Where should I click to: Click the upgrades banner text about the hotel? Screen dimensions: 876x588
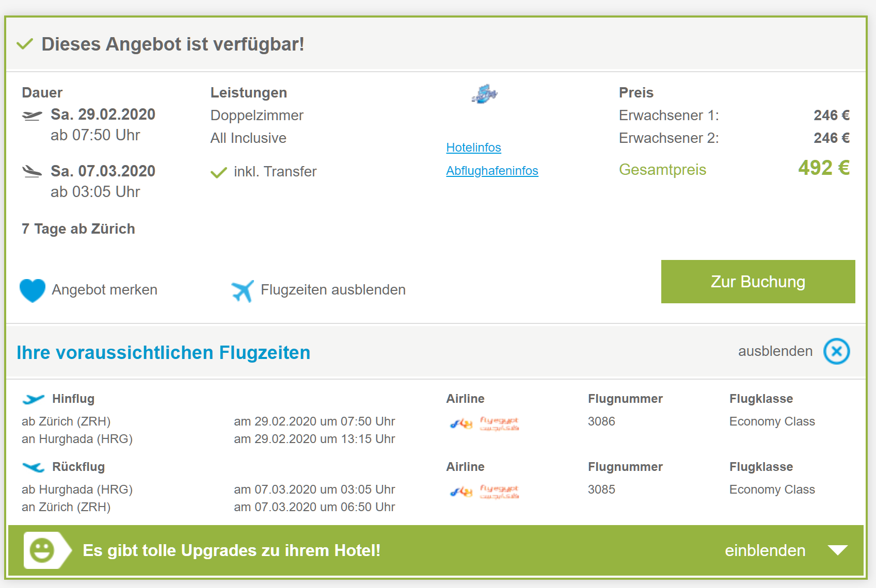click(231, 550)
